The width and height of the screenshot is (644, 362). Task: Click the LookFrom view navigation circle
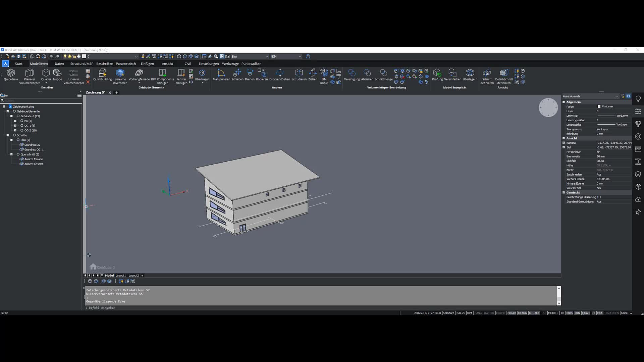(548, 107)
